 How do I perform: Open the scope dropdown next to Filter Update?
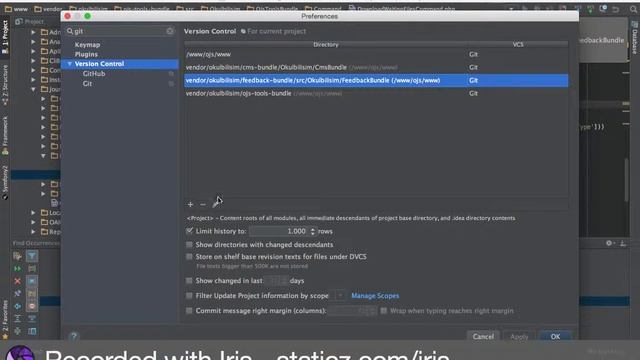pos(340,296)
